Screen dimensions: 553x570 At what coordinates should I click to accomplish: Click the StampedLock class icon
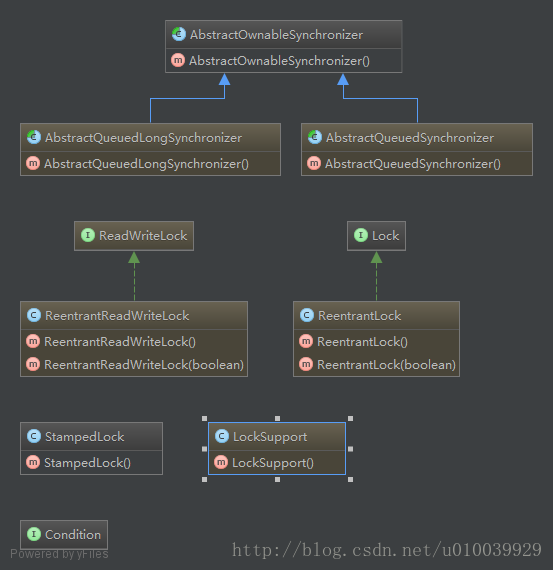point(34,436)
